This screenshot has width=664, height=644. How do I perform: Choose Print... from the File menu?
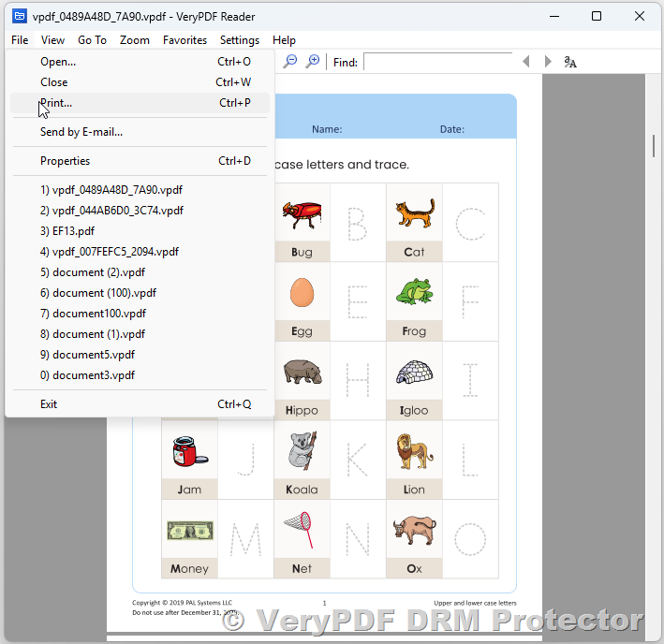coord(56,103)
